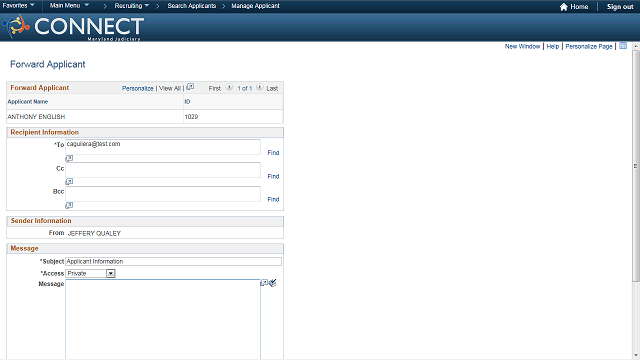This screenshot has height=360, width=640.
Task: Click into the Bcc field
Action: click(x=163, y=194)
